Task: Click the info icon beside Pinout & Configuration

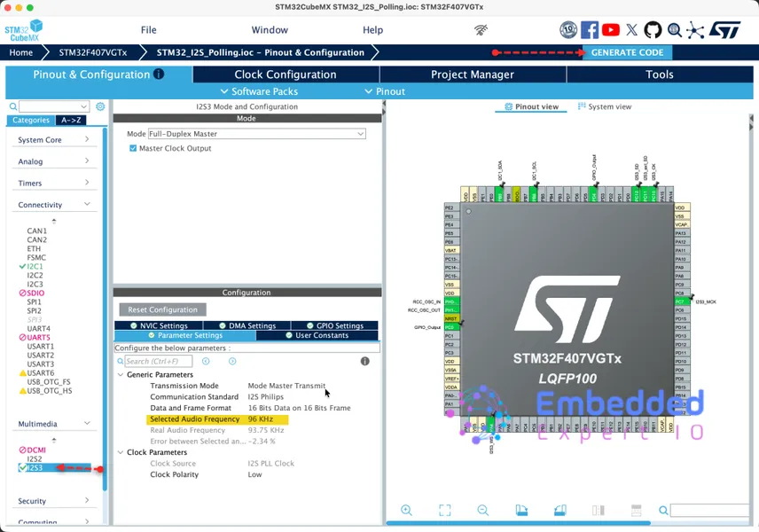Action: 159,74
